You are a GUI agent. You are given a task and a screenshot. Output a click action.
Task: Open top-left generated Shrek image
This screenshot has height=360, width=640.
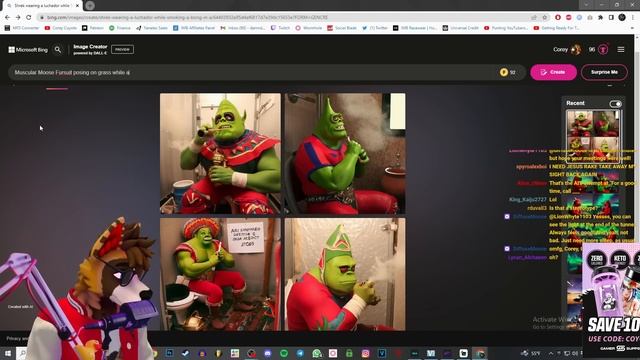click(220, 153)
